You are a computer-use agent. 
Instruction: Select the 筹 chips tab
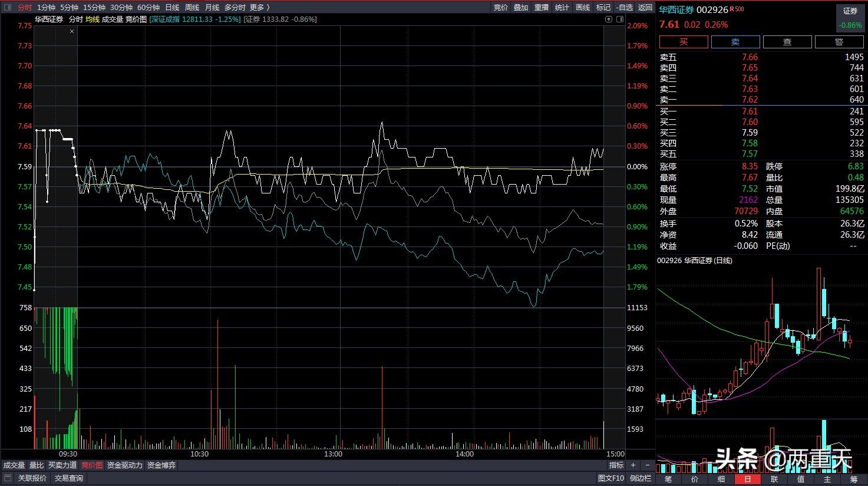point(854,480)
